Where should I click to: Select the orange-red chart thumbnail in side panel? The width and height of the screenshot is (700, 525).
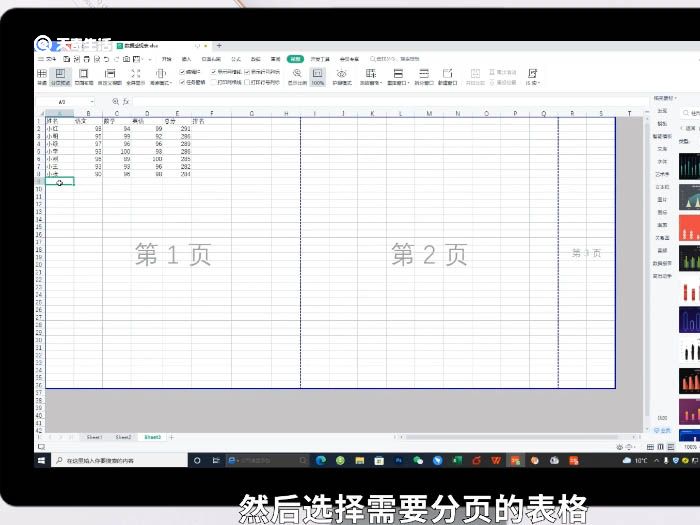pos(689,228)
